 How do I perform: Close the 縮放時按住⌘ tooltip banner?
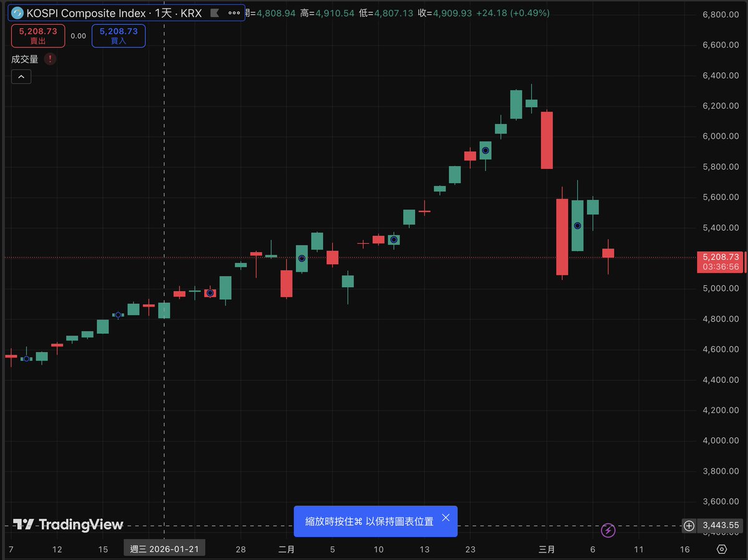(445, 518)
